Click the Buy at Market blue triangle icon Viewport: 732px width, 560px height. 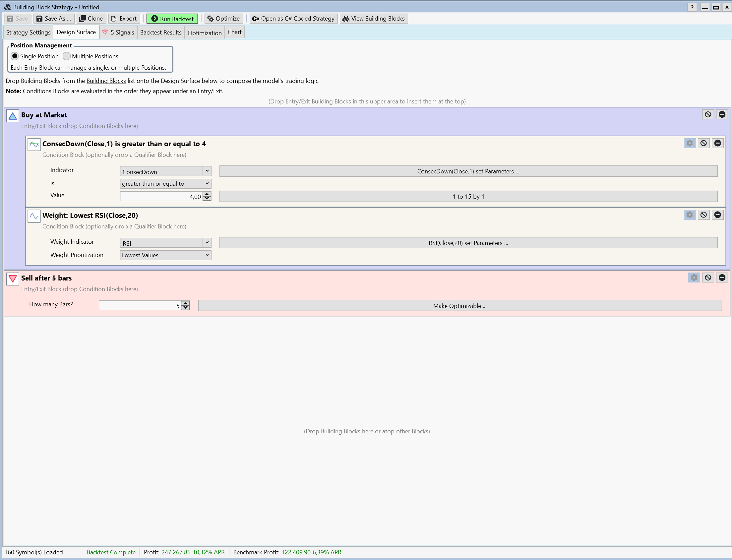pos(13,116)
